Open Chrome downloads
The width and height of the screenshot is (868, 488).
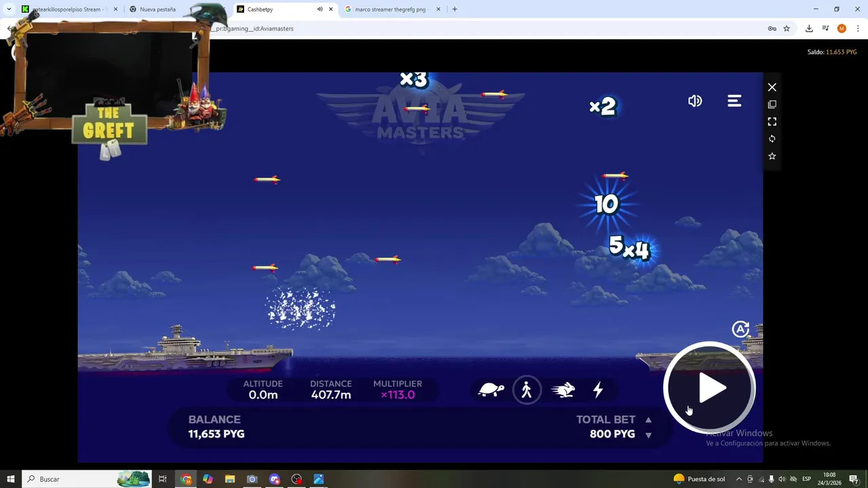pos(809,28)
